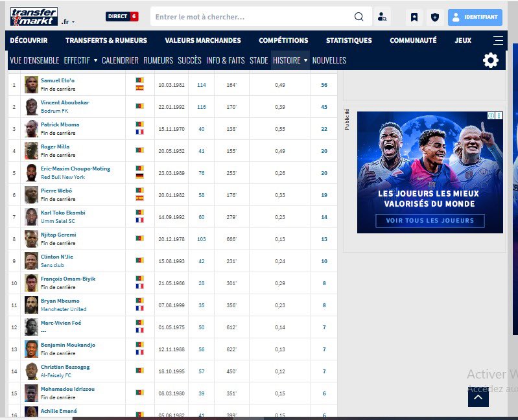Image resolution: width=518 pixels, height=420 pixels.
Task: Click Samuel Eto'o's 56 goals link
Action: (x=324, y=85)
